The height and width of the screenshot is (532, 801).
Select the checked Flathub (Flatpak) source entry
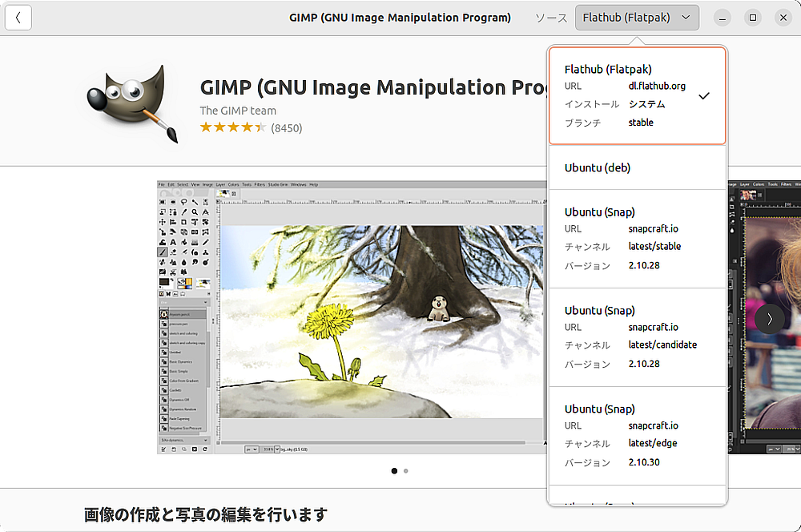tap(637, 96)
